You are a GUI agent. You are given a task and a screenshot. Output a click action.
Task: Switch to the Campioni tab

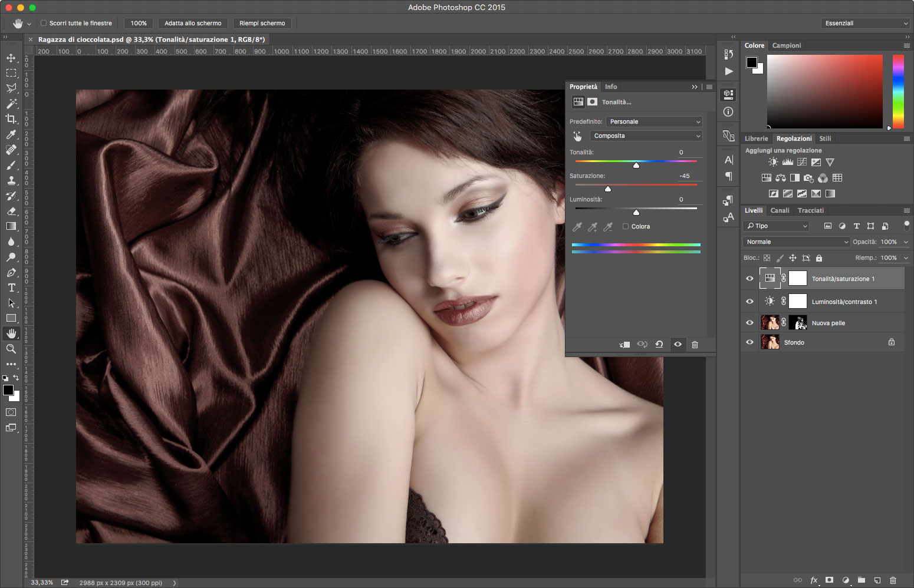point(787,45)
